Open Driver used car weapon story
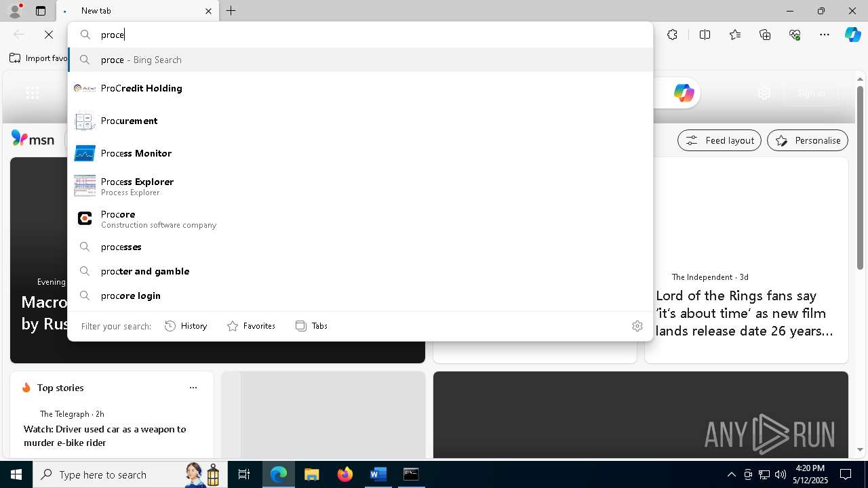The image size is (868, 488). (104, 436)
